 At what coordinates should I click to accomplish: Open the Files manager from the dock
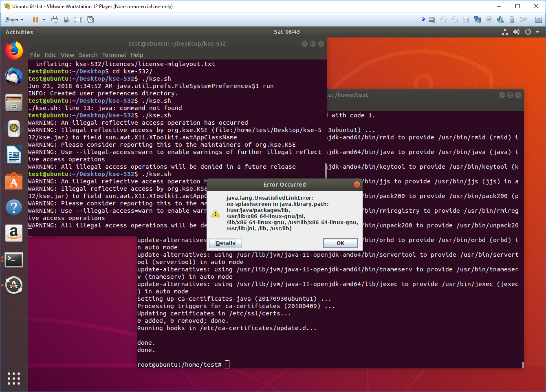click(14, 103)
